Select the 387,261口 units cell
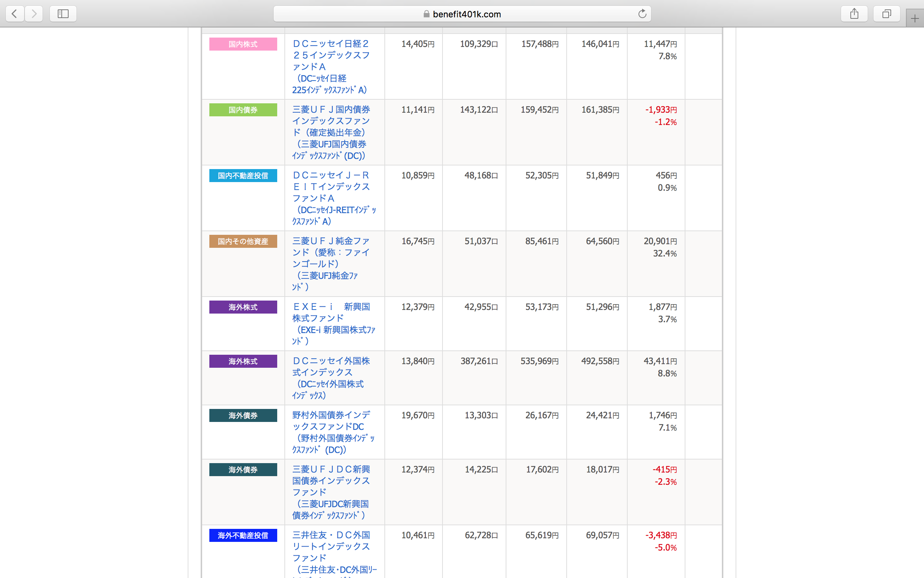Image resolution: width=924 pixels, height=578 pixels. point(479,361)
